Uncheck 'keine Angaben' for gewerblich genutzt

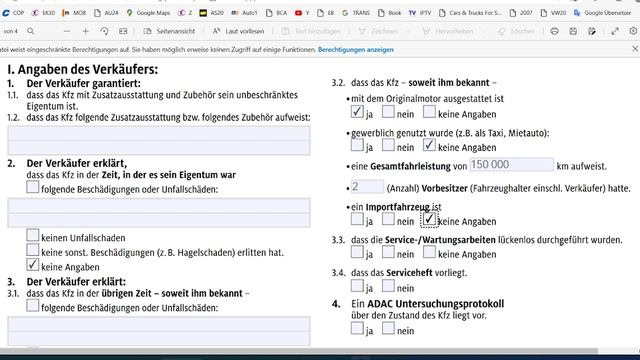[x=429, y=145]
